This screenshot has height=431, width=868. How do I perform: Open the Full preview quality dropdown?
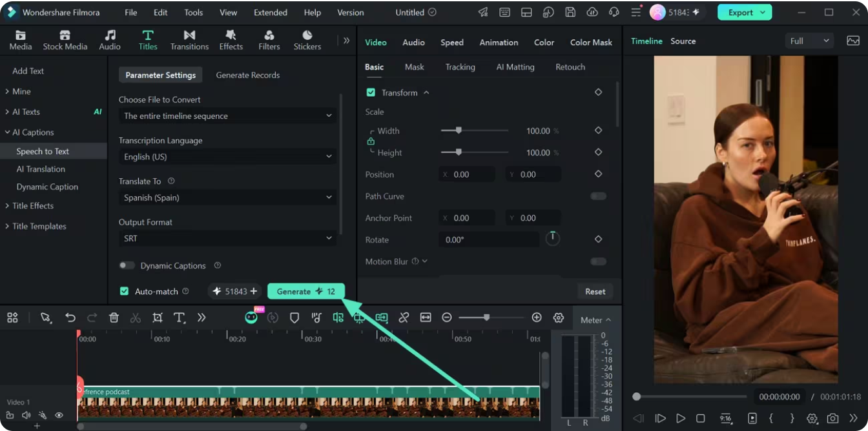810,41
